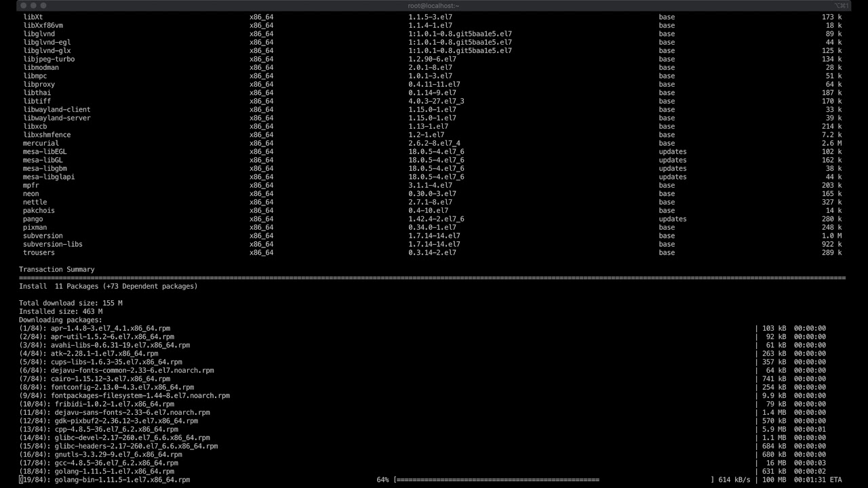Click the pango package name
This screenshot has width=868, height=488.
[x=33, y=219]
